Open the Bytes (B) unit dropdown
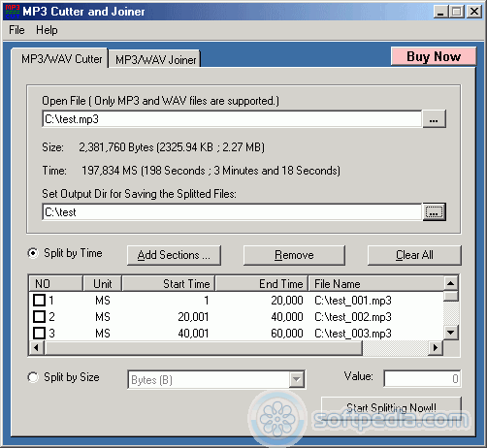Image resolution: width=487 pixels, height=448 pixels. pos(296,379)
